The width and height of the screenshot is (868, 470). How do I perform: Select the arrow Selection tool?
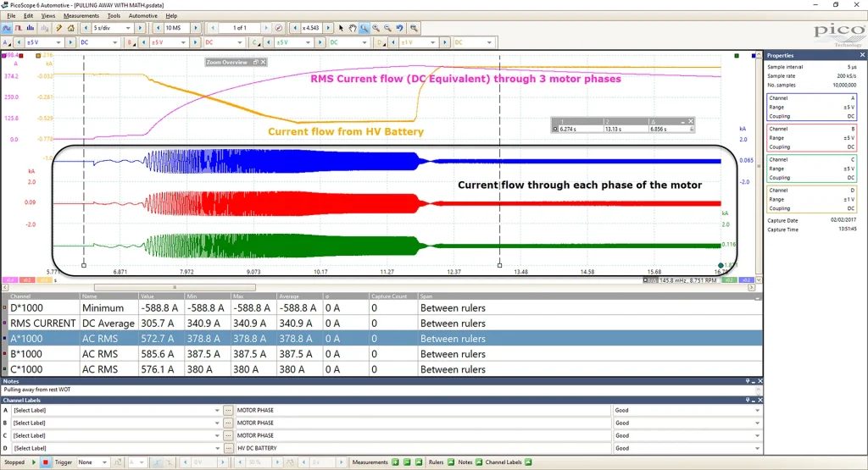click(x=341, y=28)
